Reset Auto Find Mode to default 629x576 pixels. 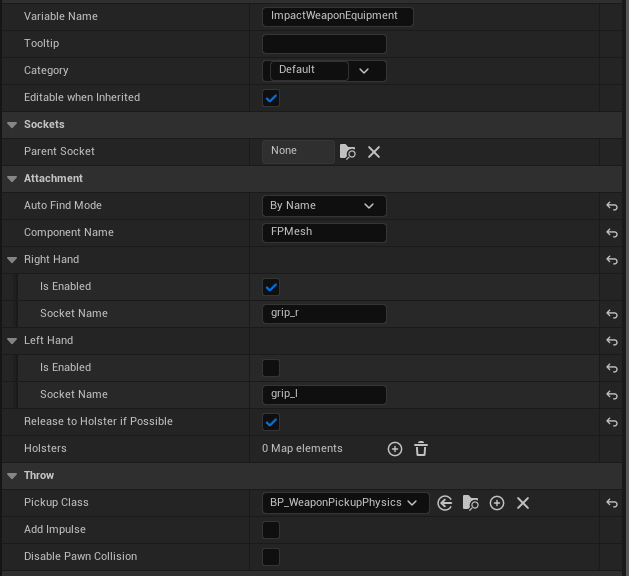612,206
